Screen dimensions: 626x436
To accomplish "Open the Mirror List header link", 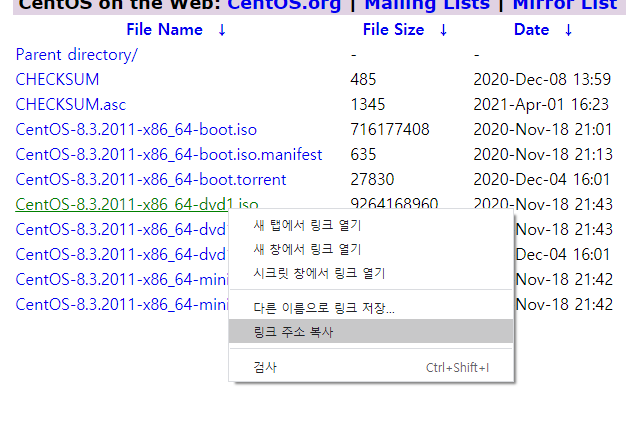I will click(565, 6).
